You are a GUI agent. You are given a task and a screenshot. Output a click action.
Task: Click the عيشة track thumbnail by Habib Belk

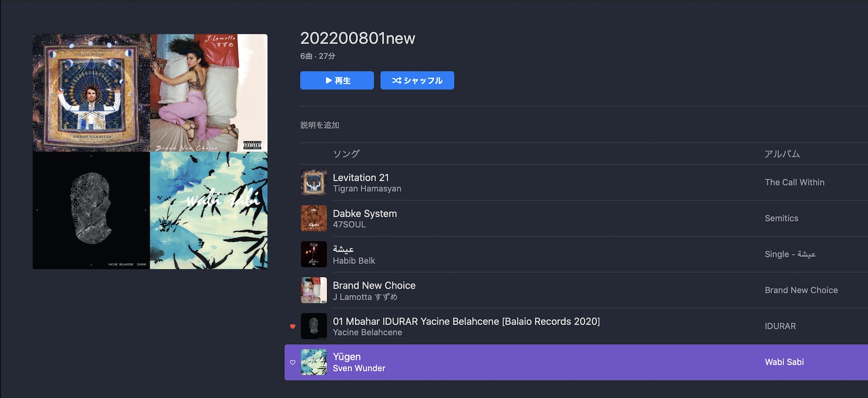[314, 254]
